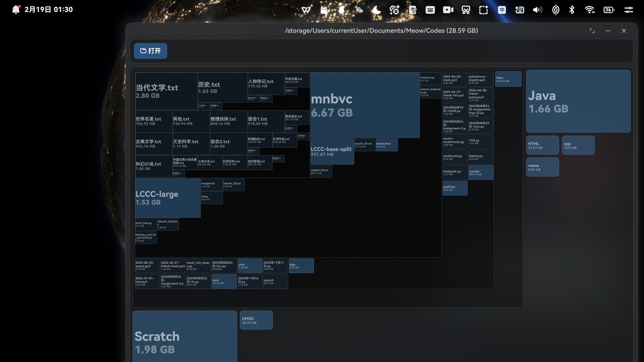Image resolution: width=644 pixels, height=362 pixels.
Task: Open the WPS icon in status bar
Action: click(x=306, y=10)
